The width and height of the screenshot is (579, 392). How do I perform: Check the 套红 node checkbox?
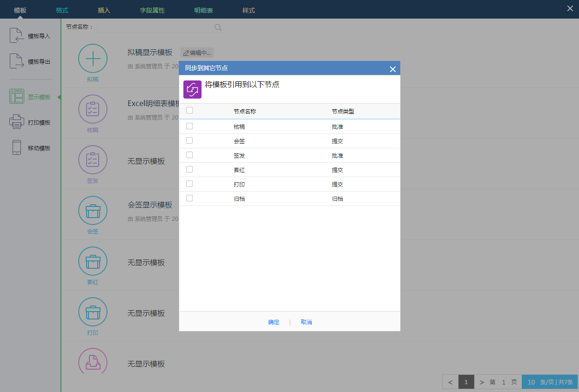click(189, 169)
